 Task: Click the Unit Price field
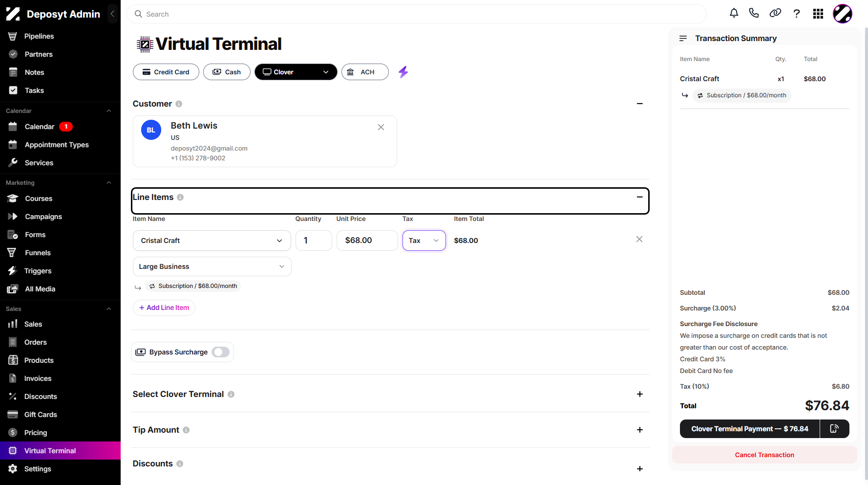tap(367, 241)
